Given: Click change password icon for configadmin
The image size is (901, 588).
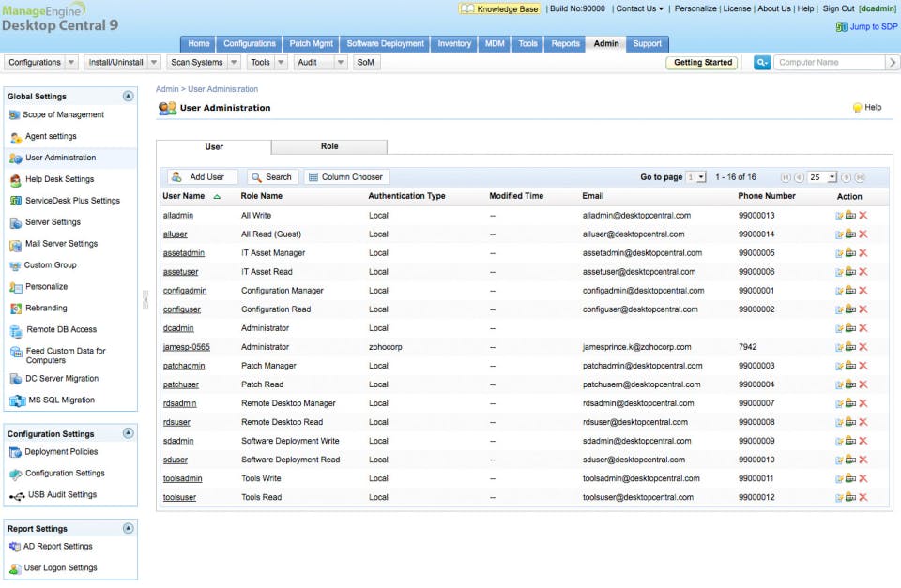Looking at the screenshot, I should (851, 291).
